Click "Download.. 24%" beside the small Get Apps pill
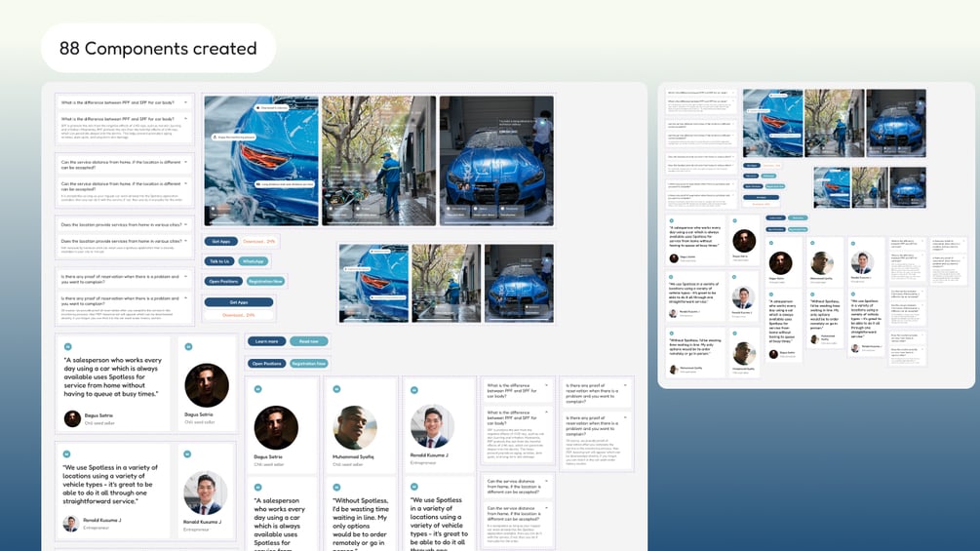Viewport: 980px width, 551px height. point(258,241)
